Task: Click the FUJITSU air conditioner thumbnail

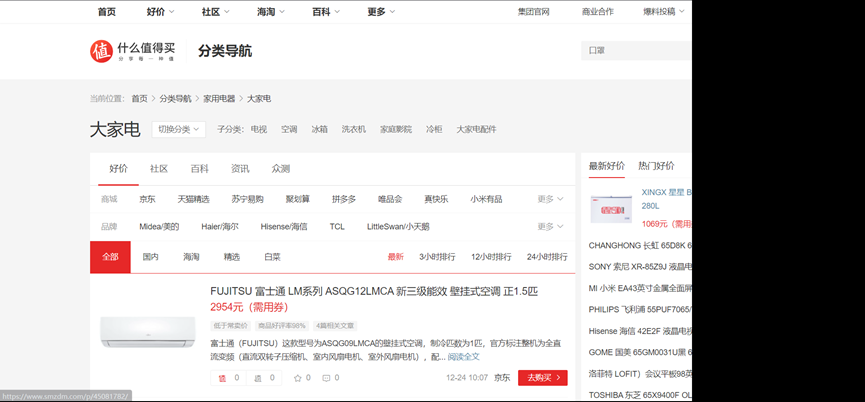Action: [148, 331]
